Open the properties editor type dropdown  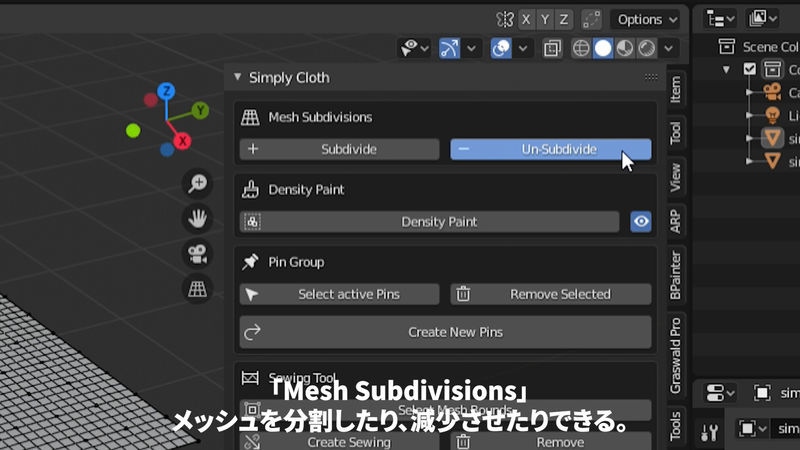720,393
